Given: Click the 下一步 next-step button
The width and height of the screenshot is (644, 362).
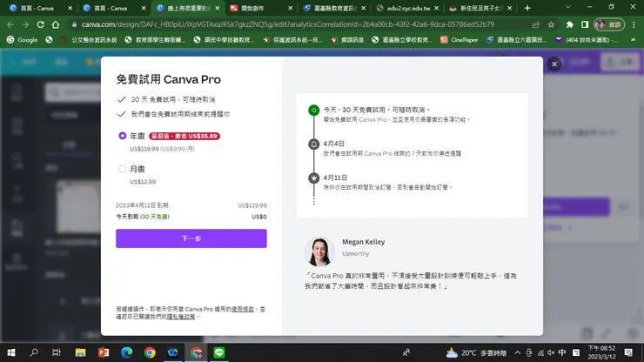Looking at the screenshot, I should tap(191, 238).
